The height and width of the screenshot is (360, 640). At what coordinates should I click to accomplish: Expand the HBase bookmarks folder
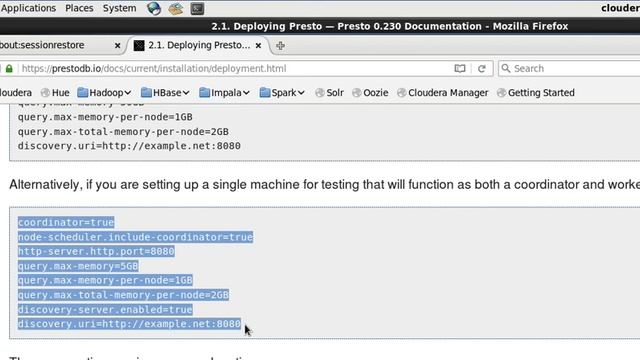click(x=165, y=93)
